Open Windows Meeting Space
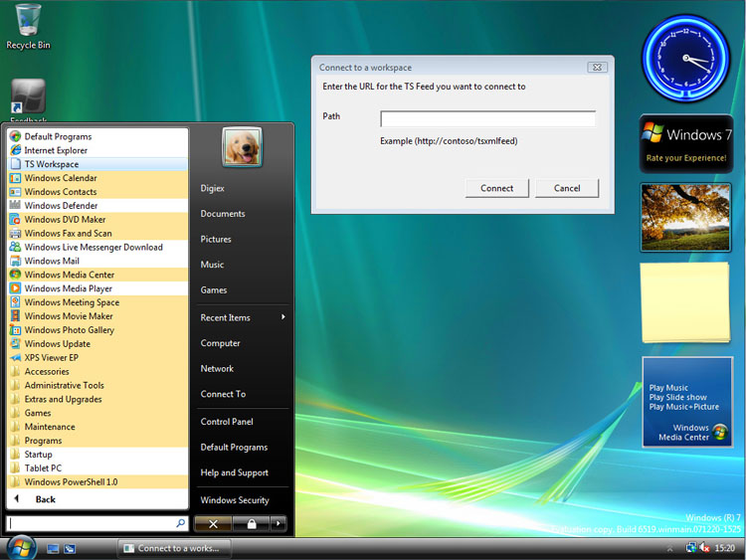The image size is (746, 560). [x=97, y=302]
